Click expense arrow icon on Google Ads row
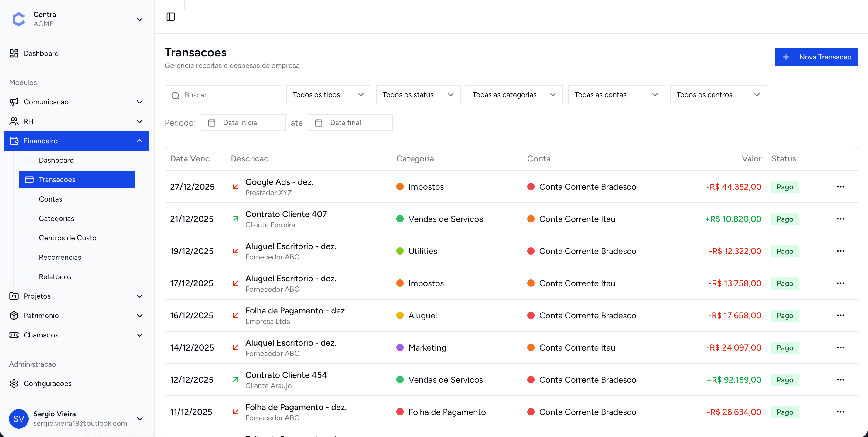The height and width of the screenshot is (437, 868). coord(236,187)
